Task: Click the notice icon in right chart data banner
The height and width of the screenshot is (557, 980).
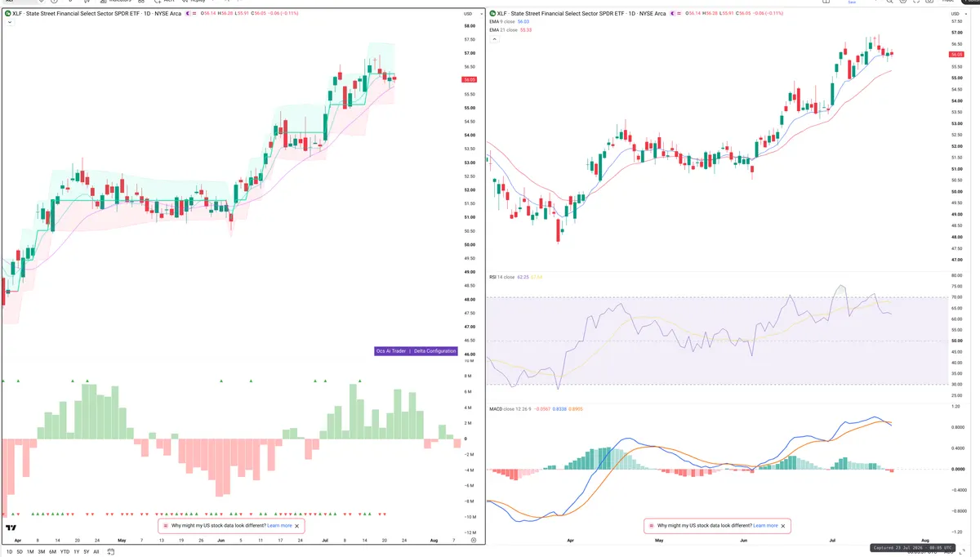Action: (651, 526)
